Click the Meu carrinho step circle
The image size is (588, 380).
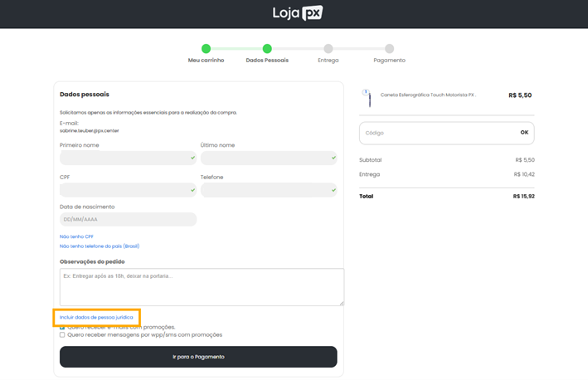coord(206,49)
